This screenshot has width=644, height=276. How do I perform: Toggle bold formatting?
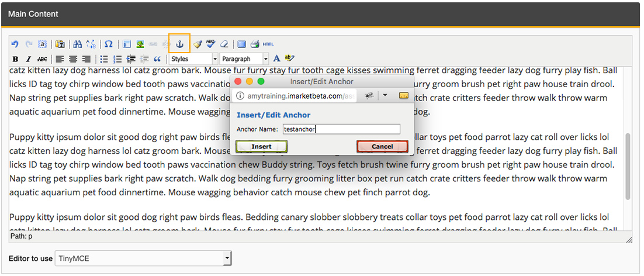(15, 59)
